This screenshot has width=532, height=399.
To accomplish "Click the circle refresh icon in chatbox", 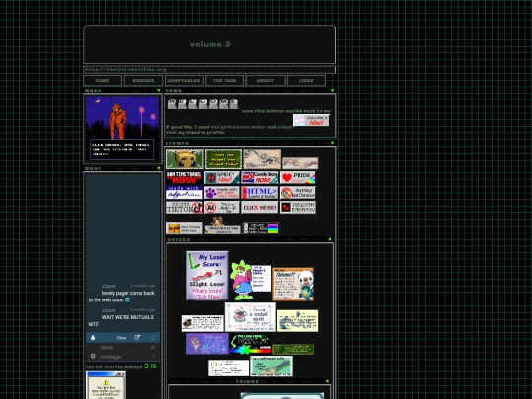I will point(153,337).
